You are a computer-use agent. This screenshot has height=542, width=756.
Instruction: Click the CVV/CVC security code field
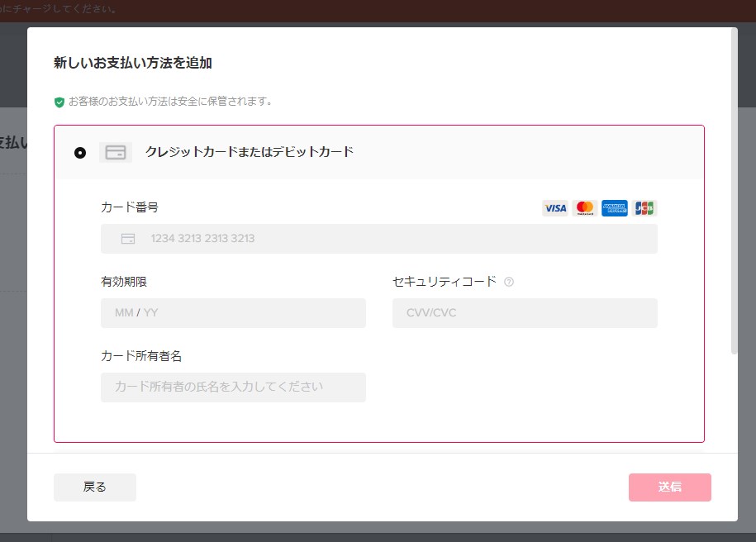(525, 313)
